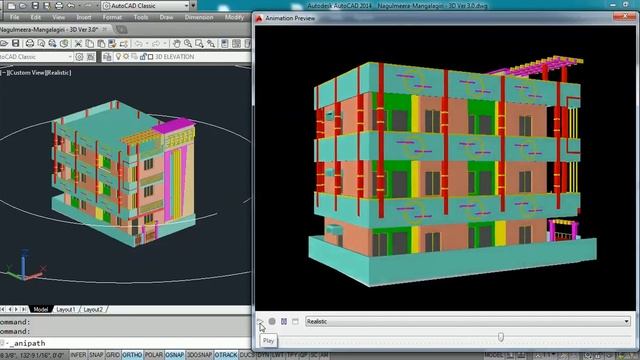
Task: Click the Save icon in Quick Access toolbar
Action: (35, 6)
